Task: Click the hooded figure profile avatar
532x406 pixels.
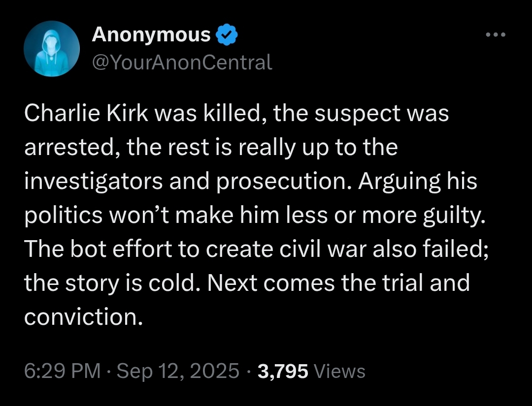Action: pos(52,50)
